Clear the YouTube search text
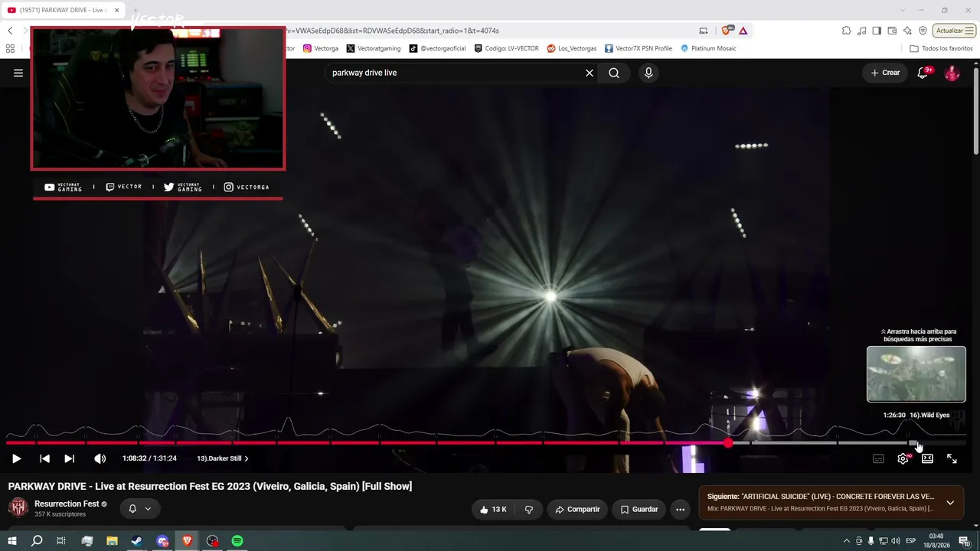Image resolution: width=980 pixels, height=551 pixels. click(x=590, y=73)
